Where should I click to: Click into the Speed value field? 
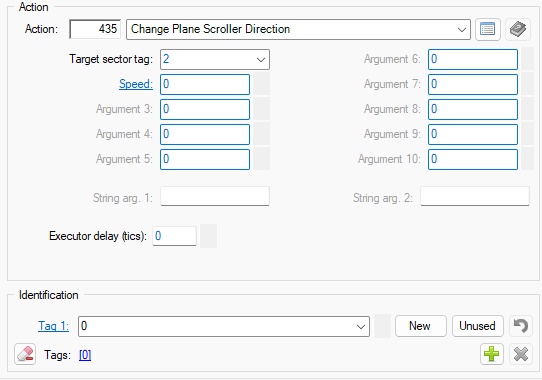coord(205,84)
